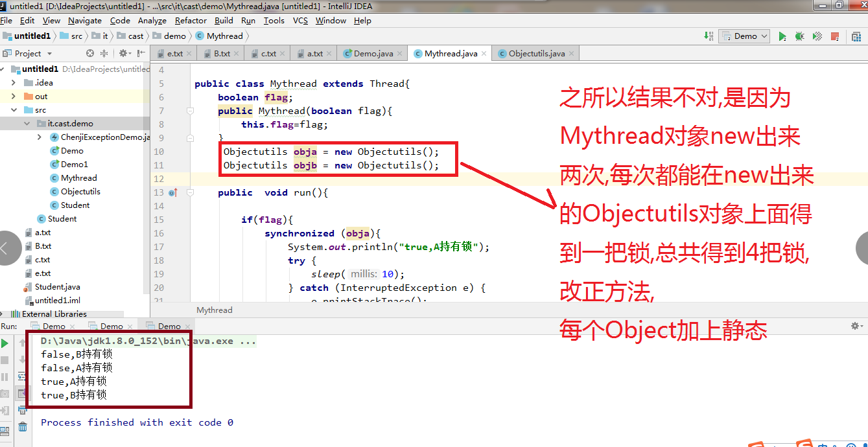Close the e.txt editor tab
Viewport: 868px width, 447px height.
point(190,54)
